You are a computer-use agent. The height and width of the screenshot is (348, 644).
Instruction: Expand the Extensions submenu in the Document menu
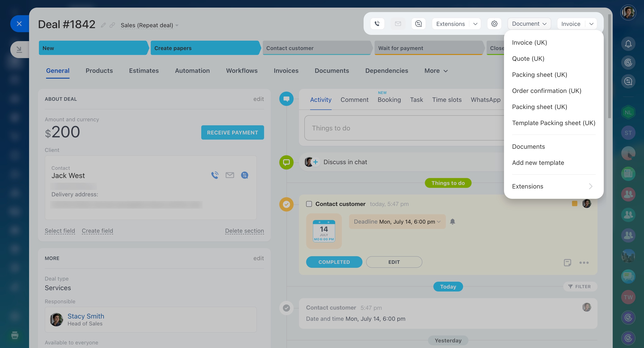pyautogui.click(x=553, y=186)
